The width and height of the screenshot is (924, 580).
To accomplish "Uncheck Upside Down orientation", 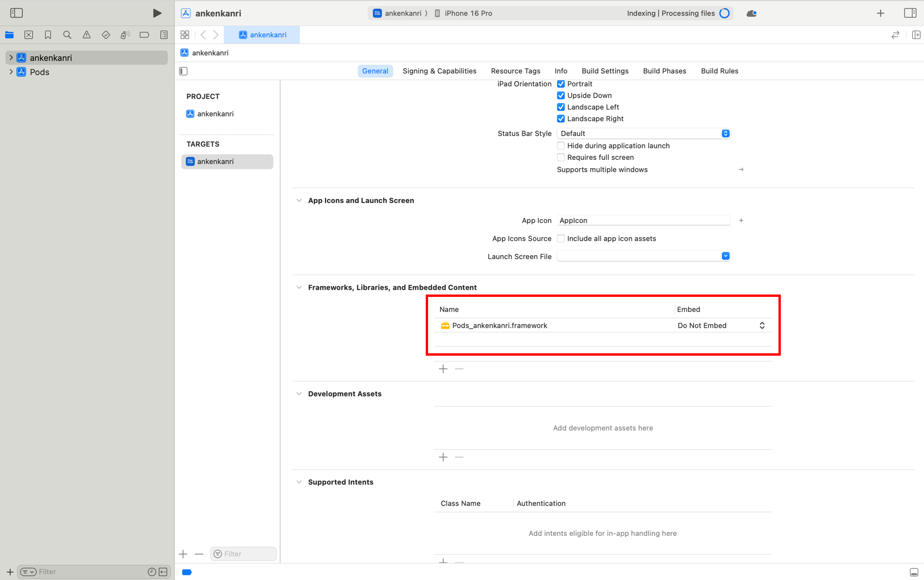I will (561, 95).
